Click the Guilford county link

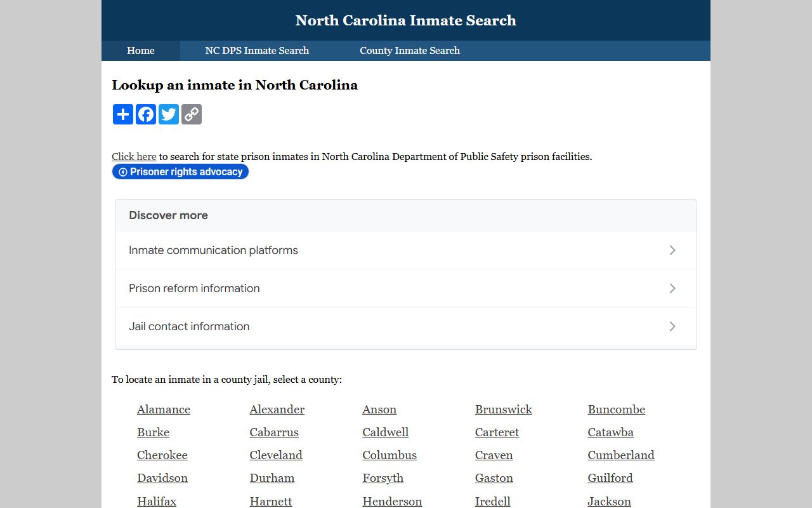click(610, 478)
